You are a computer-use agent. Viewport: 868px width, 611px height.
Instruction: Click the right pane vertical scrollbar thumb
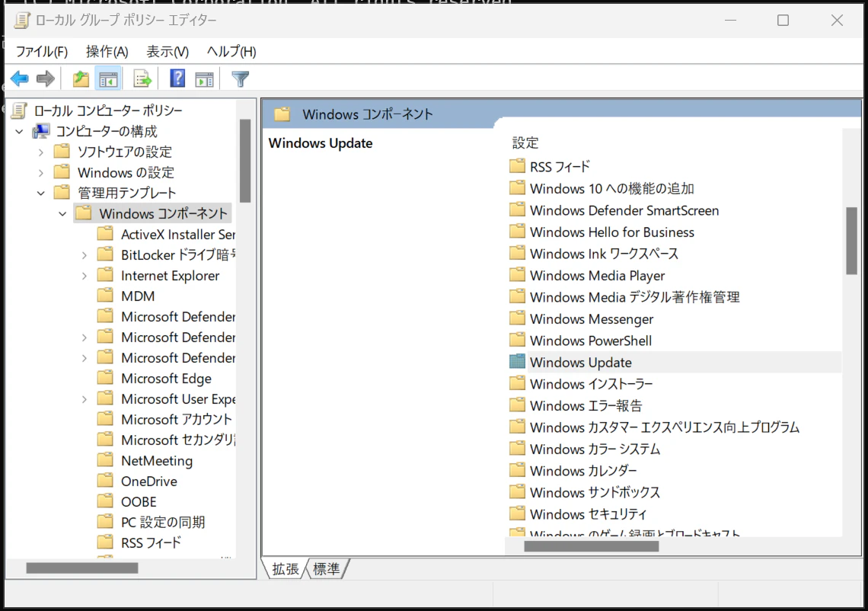851,241
